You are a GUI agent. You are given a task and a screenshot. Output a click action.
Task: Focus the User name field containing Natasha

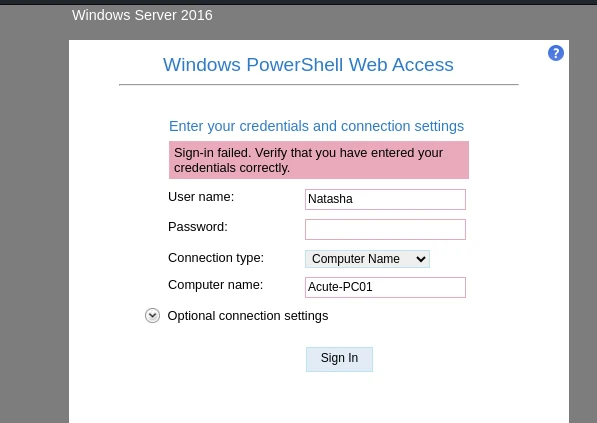coord(385,199)
